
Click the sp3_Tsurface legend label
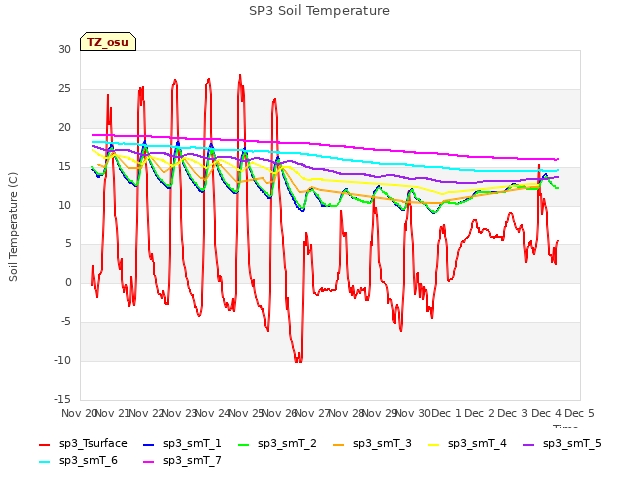pyautogui.click(x=93, y=443)
